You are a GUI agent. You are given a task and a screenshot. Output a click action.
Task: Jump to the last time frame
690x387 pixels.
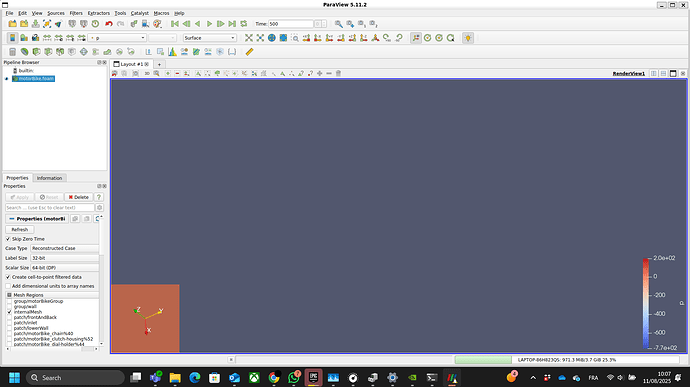[x=232, y=24]
